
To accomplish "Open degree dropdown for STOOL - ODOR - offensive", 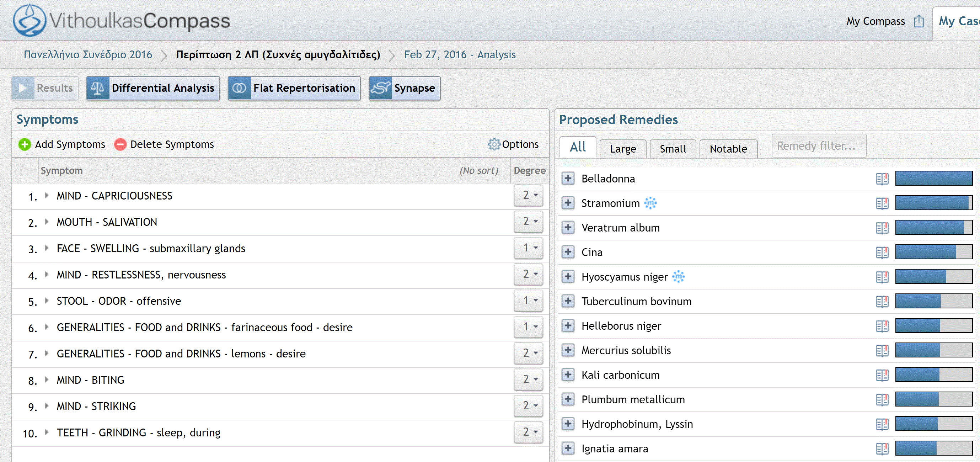I will tap(529, 301).
